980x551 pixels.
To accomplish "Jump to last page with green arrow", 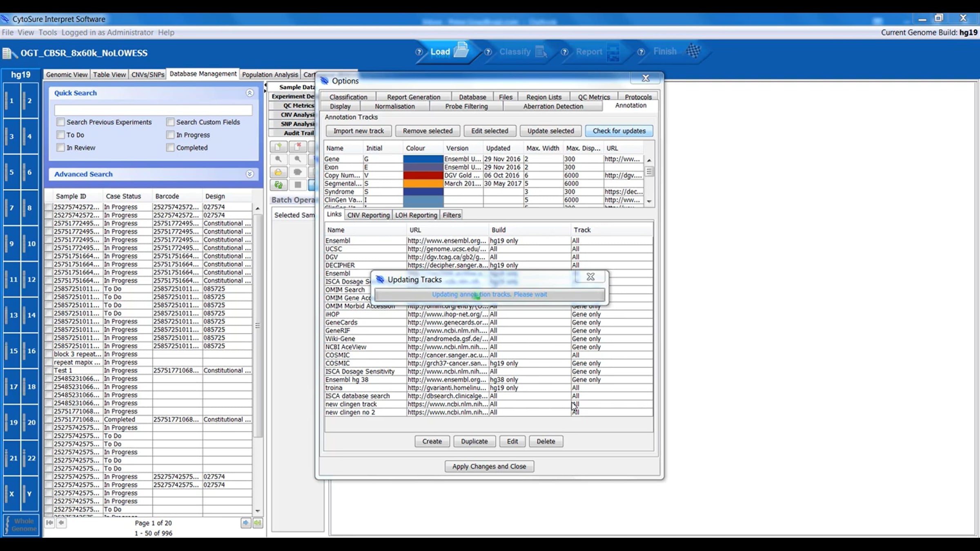I will point(258,523).
